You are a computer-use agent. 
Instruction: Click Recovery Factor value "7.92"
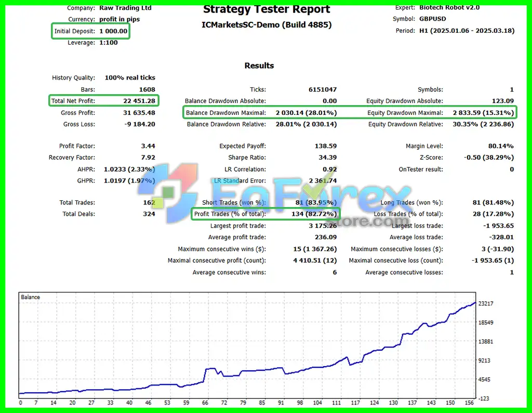click(x=148, y=158)
